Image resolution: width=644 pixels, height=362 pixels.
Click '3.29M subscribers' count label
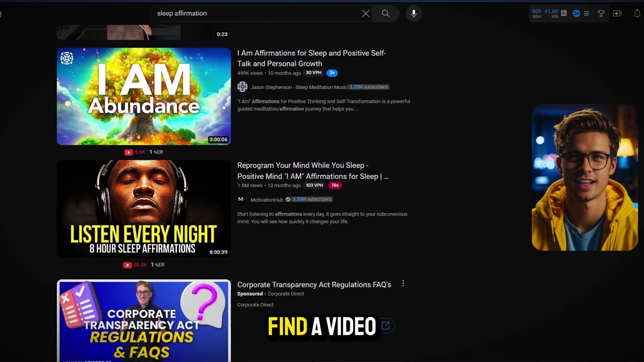click(369, 87)
